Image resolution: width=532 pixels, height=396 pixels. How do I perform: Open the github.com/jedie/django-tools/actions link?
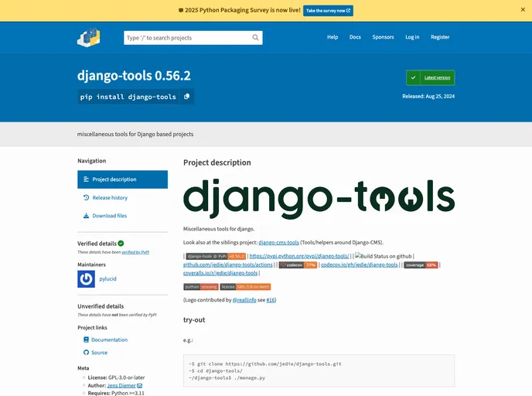(x=227, y=265)
